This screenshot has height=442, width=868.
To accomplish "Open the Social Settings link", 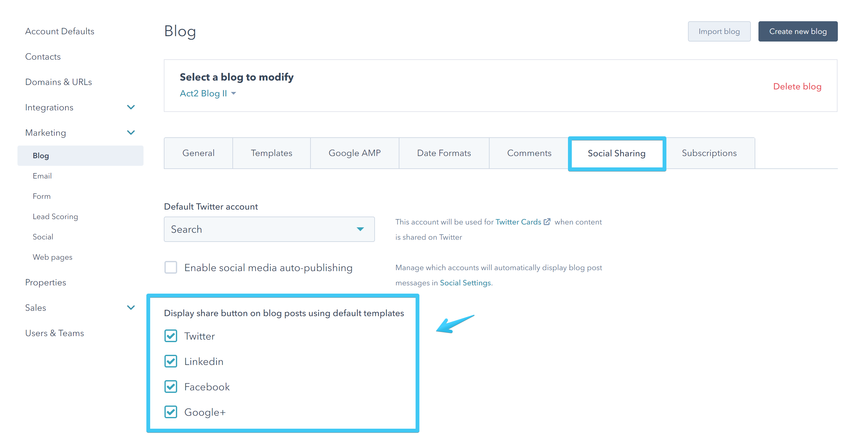I will 465,283.
